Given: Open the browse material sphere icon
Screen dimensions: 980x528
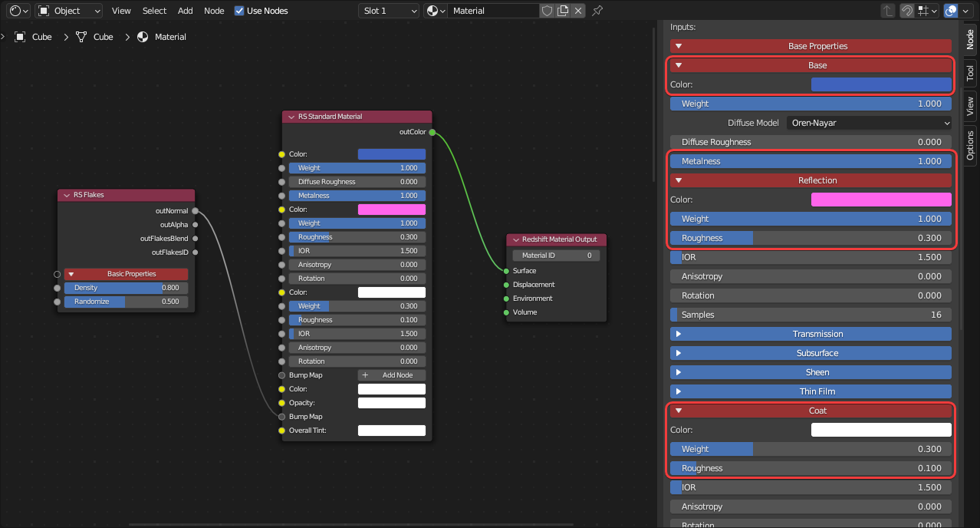Looking at the screenshot, I should pos(436,11).
